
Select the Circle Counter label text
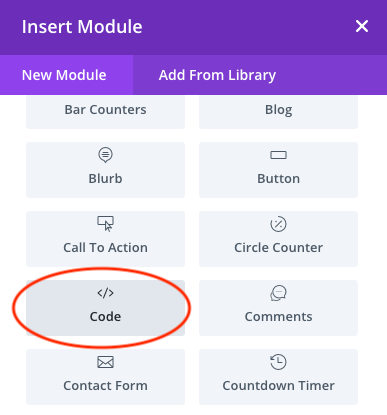pyautogui.click(x=278, y=248)
